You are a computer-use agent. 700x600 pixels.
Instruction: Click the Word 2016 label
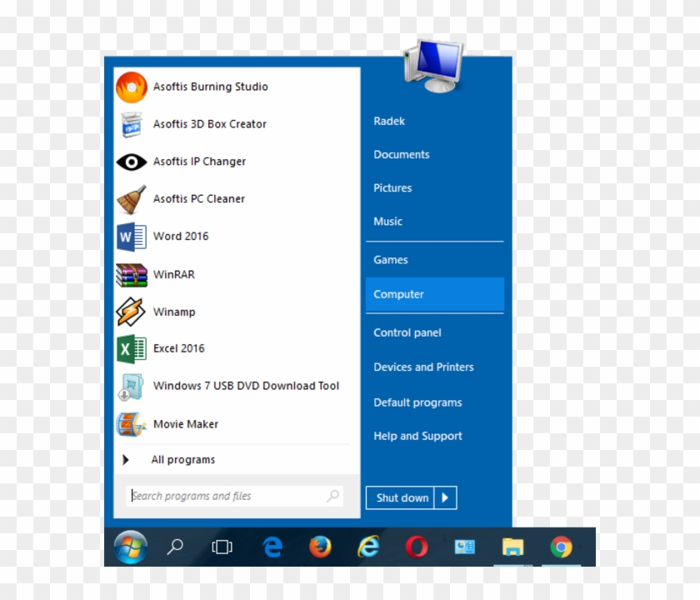click(x=181, y=237)
